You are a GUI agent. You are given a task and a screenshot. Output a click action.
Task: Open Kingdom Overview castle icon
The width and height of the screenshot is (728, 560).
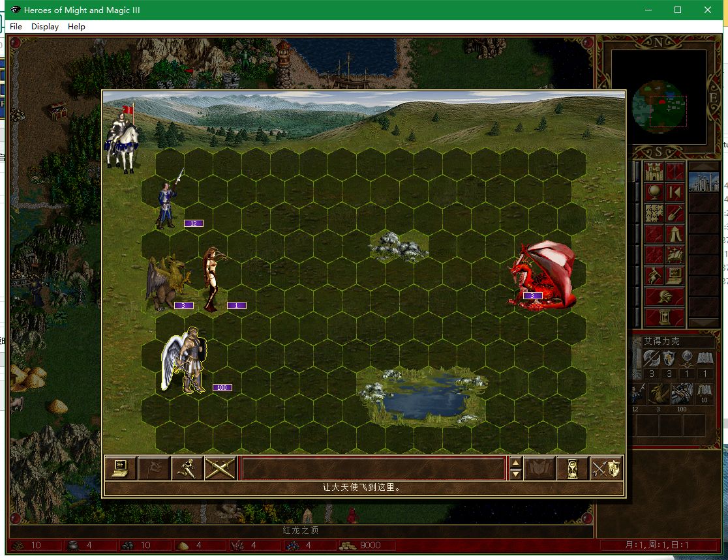(654, 171)
